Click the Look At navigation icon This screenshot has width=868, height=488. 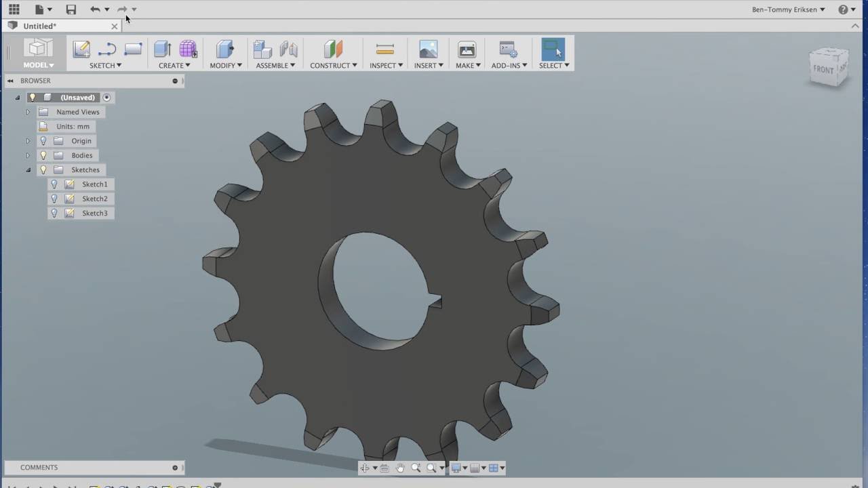pyautogui.click(x=384, y=468)
